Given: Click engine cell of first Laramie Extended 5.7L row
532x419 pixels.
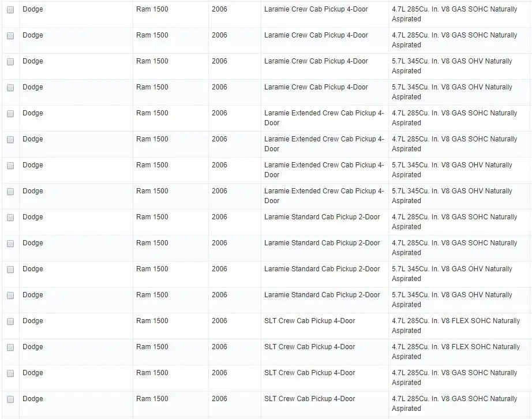Looking at the screenshot, I should [459, 170].
